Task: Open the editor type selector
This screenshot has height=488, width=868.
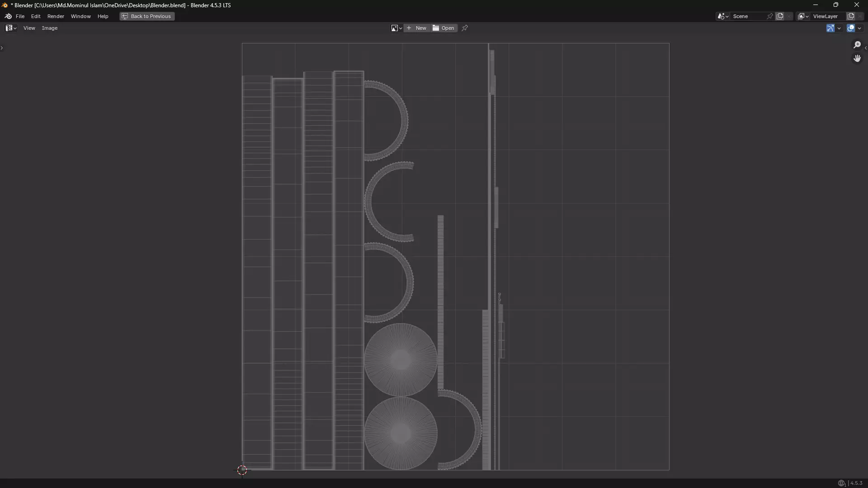Action: point(11,28)
